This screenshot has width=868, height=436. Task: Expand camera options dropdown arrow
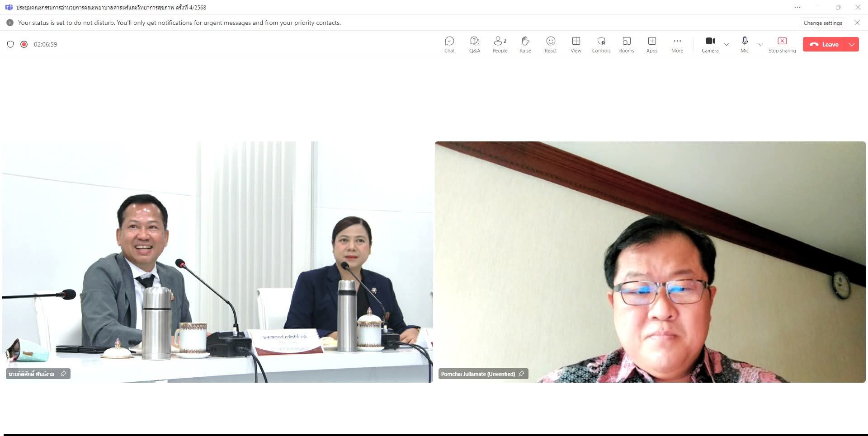point(726,44)
